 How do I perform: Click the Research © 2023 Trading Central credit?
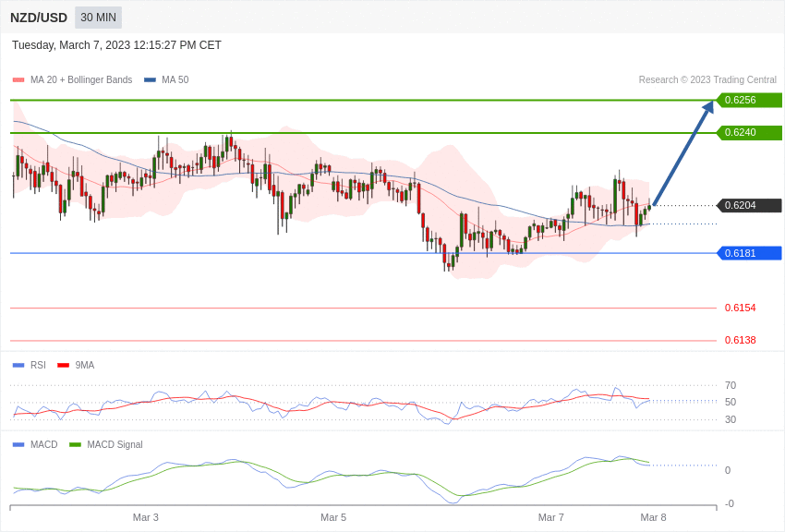[707, 79]
